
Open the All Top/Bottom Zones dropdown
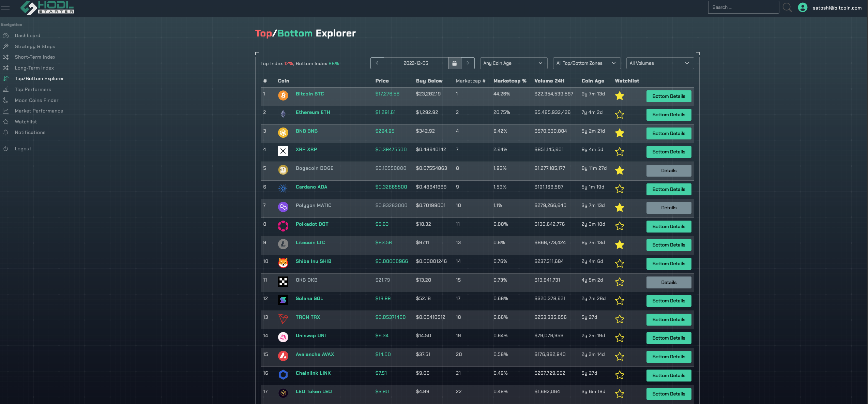point(587,63)
